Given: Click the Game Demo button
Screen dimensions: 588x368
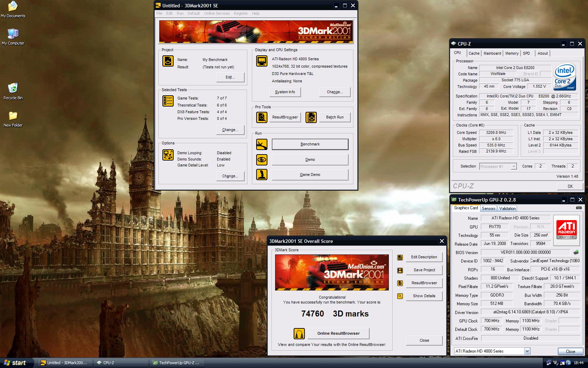Looking at the screenshot, I should (x=310, y=175).
